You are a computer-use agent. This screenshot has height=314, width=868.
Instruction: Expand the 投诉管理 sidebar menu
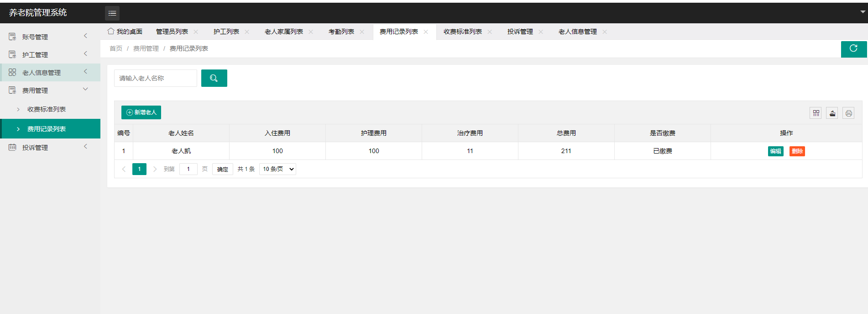(85, 146)
